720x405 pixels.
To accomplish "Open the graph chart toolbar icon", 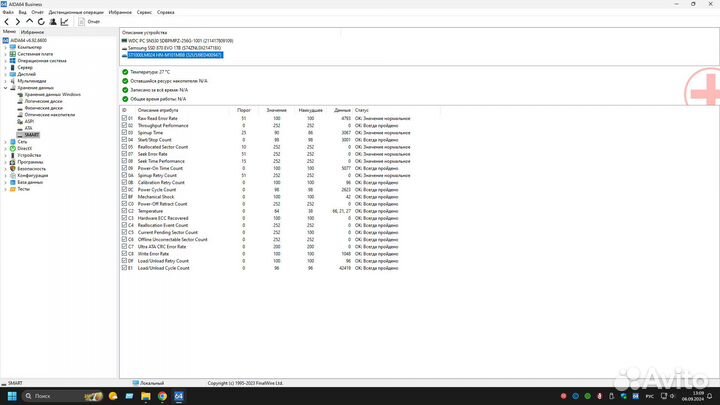I will pos(62,20).
